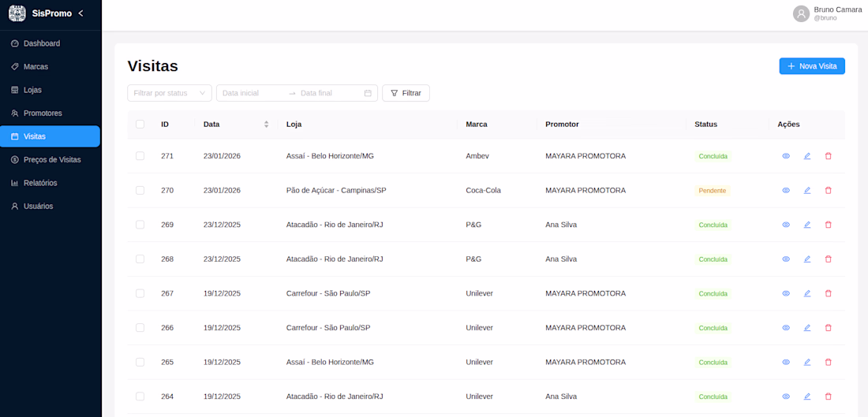Open the Filtrar por status dropdown
Image resolution: width=868 pixels, height=417 pixels.
coord(170,93)
